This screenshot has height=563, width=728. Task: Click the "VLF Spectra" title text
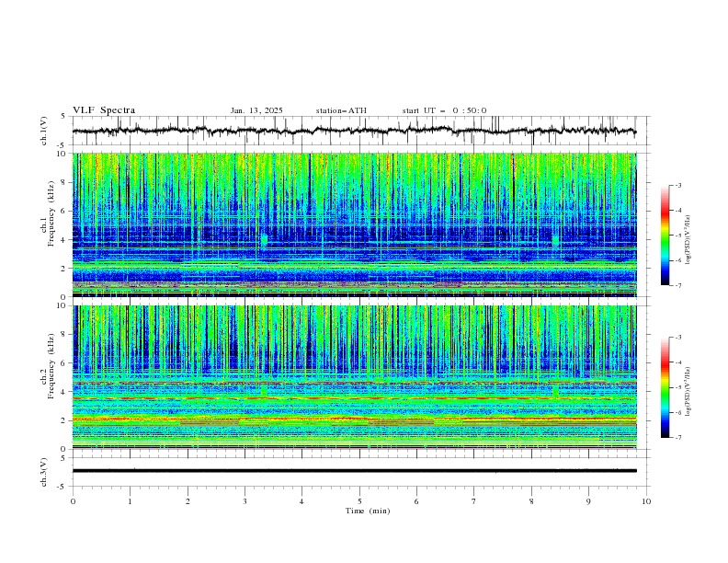click(x=104, y=110)
